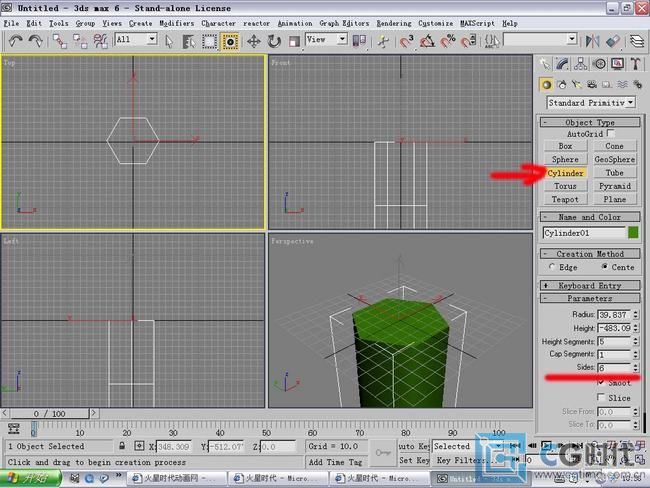This screenshot has width=650, height=488.
Task: Open the Animation menu
Action: tap(295, 23)
